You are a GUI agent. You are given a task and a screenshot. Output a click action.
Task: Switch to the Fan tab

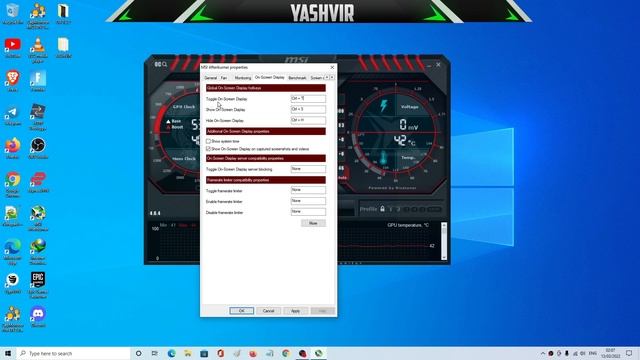[x=224, y=78]
